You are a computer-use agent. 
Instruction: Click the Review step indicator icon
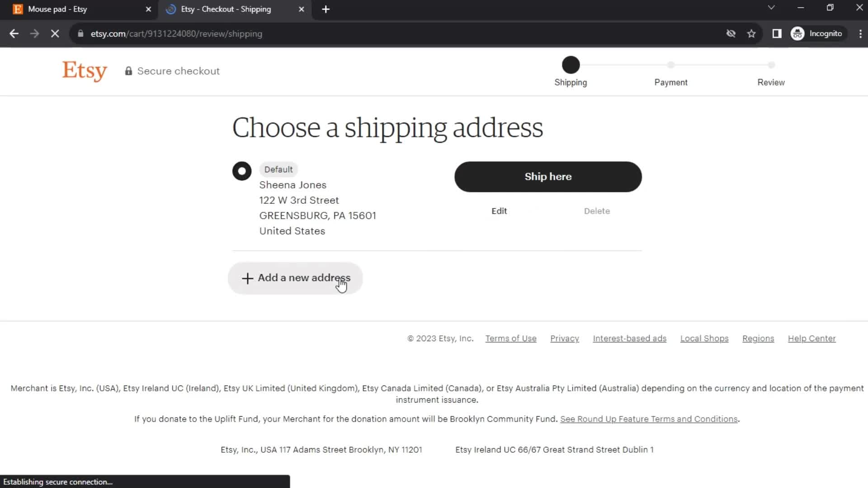(x=771, y=64)
